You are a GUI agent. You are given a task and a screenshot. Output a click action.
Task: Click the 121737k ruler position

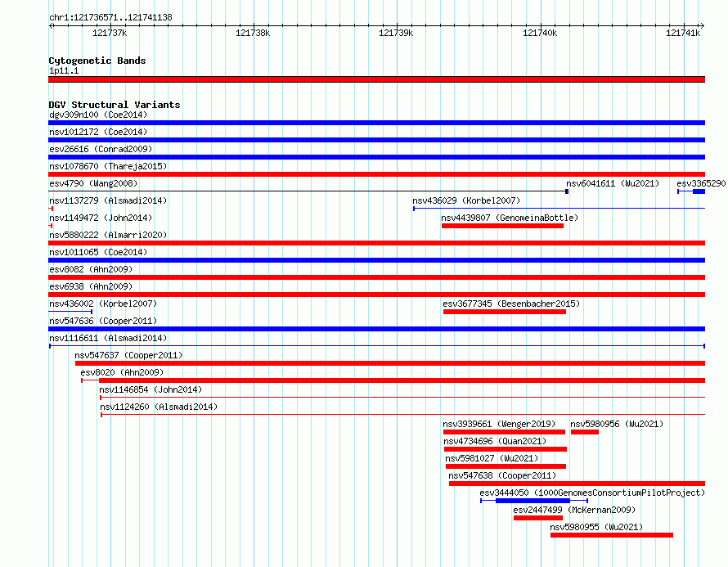(110, 33)
